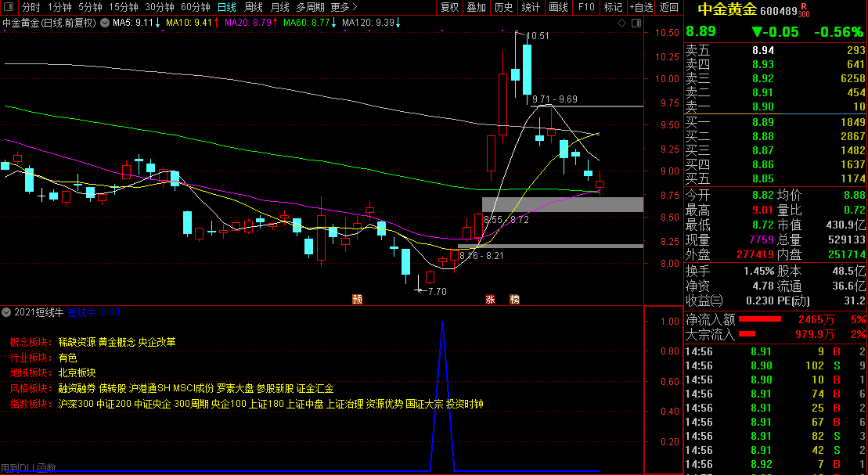This screenshot has width=868, height=475.
Task: Open the 复权 adjustment menu
Action: 449,7
